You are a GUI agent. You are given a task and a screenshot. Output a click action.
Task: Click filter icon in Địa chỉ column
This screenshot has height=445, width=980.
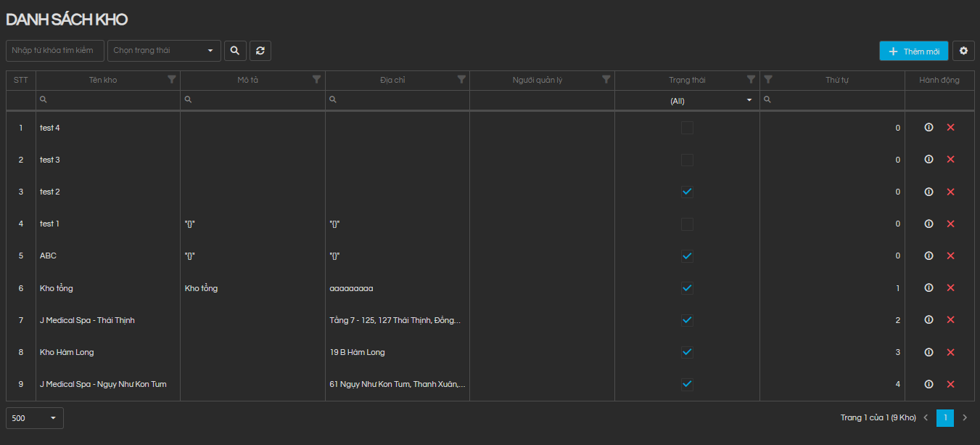(x=461, y=80)
